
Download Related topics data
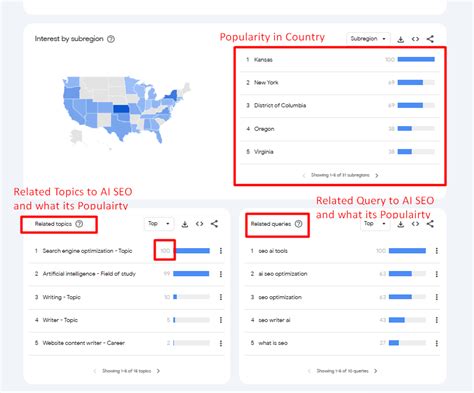tap(185, 224)
